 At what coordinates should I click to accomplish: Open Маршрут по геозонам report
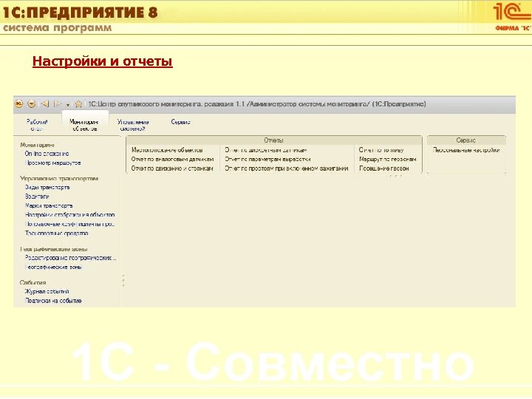tap(387, 159)
